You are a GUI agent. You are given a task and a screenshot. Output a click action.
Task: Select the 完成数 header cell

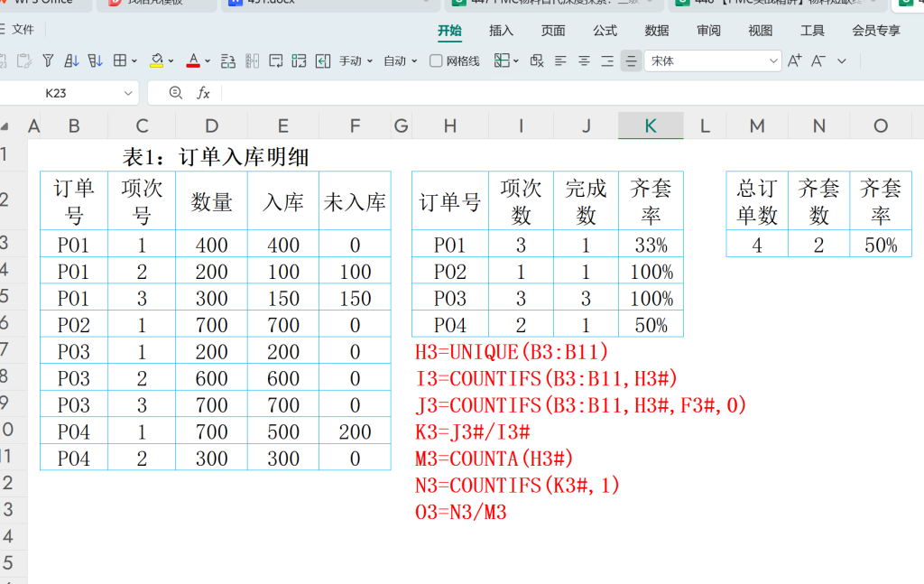pyautogui.click(x=586, y=201)
